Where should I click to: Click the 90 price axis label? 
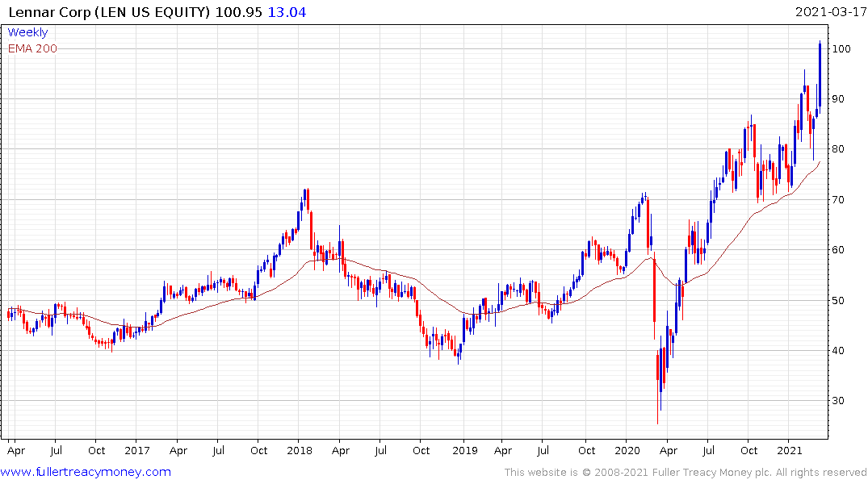[x=839, y=99]
